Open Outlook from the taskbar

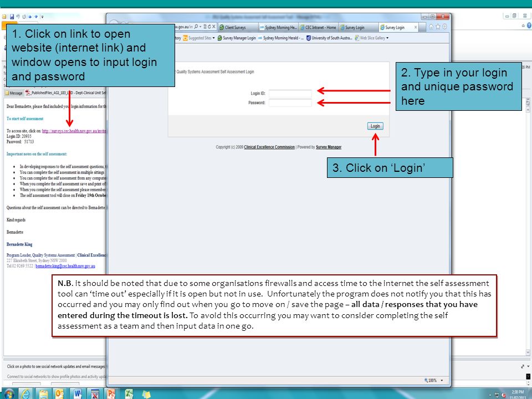(x=60, y=394)
